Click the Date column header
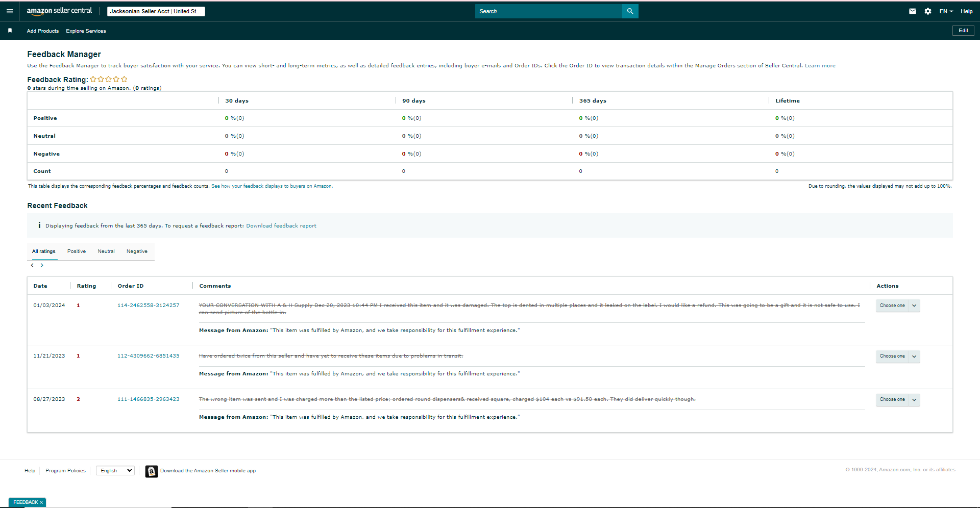This screenshot has height=508, width=980. pos(40,286)
